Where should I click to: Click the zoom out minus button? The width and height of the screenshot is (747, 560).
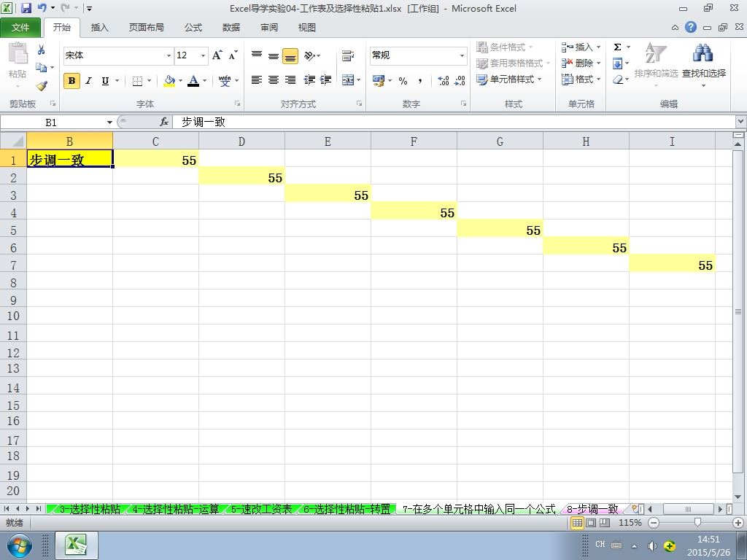(x=654, y=523)
